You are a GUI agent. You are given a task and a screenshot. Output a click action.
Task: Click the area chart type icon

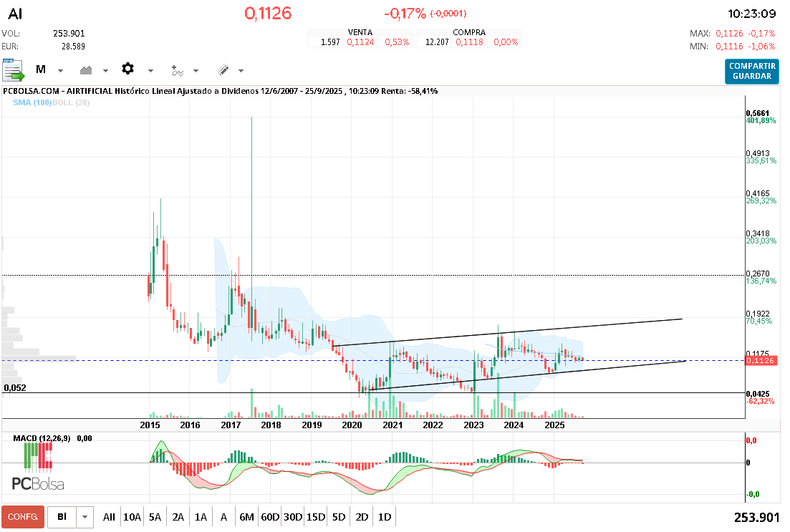pyautogui.click(x=87, y=70)
